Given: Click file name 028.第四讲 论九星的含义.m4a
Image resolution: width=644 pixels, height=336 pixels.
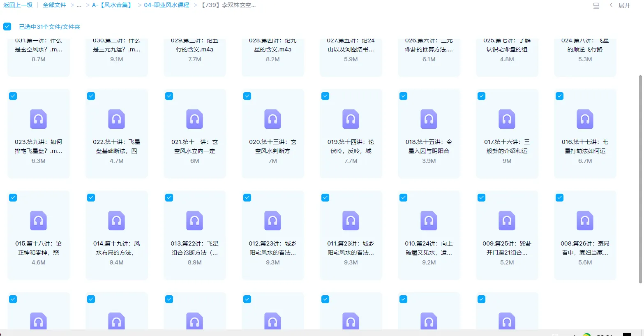Looking at the screenshot, I should (273, 45).
